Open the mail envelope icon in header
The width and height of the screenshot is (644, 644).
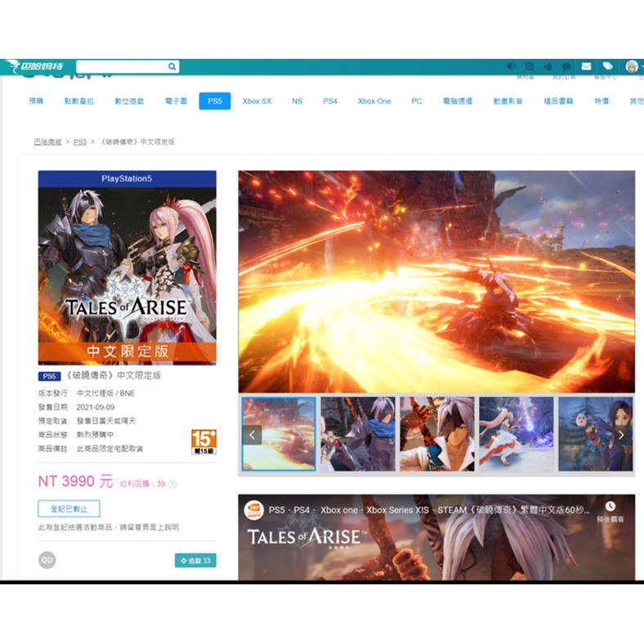[586, 66]
